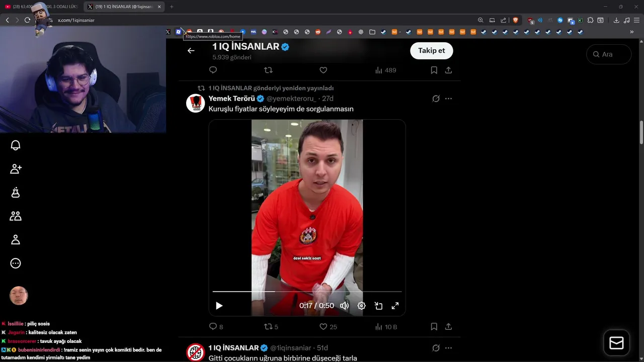Play the Yemek Terörü video
644x362 pixels.
[x=219, y=306]
